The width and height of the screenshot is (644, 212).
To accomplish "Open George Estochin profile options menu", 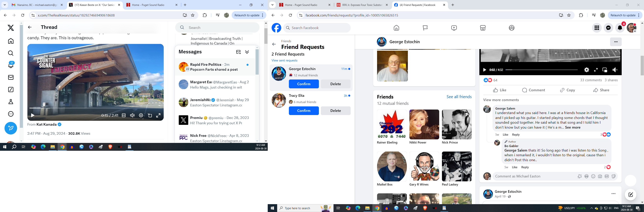I will point(616,42).
